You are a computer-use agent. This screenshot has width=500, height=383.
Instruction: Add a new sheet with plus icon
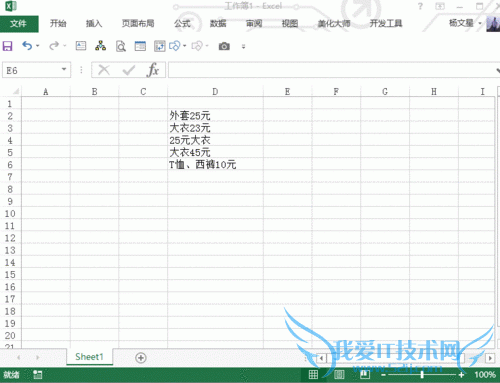pos(141,358)
